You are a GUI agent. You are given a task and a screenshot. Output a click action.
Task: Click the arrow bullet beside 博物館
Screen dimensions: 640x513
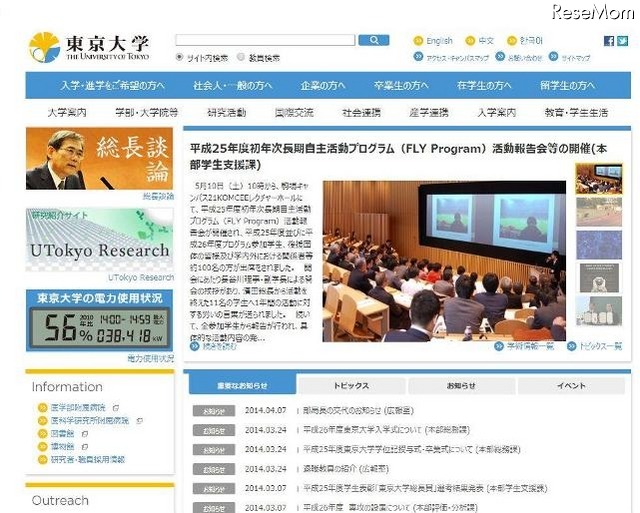point(42,446)
